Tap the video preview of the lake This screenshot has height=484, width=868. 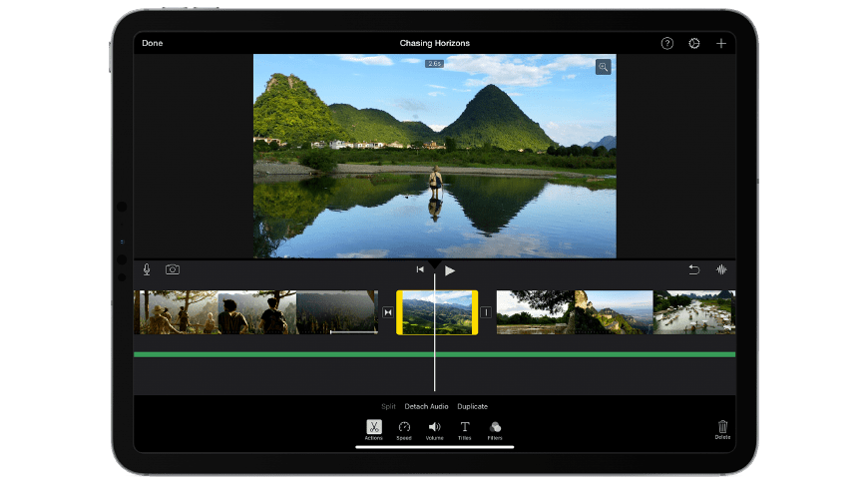tap(435, 156)
